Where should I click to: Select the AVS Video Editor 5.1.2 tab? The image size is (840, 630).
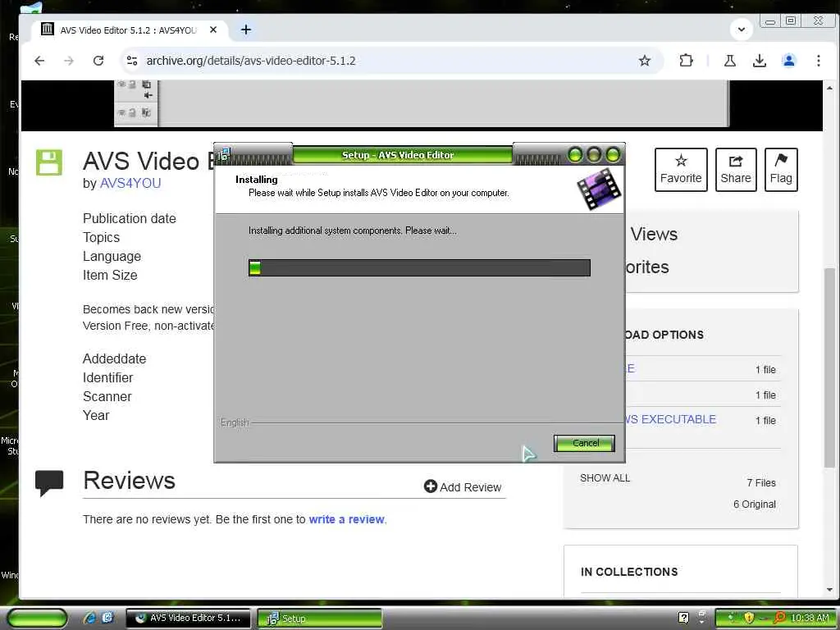click(129, 30)
